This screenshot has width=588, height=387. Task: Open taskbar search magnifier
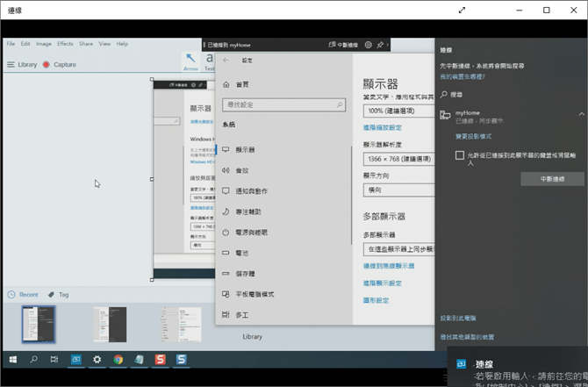tap(33, 360)
